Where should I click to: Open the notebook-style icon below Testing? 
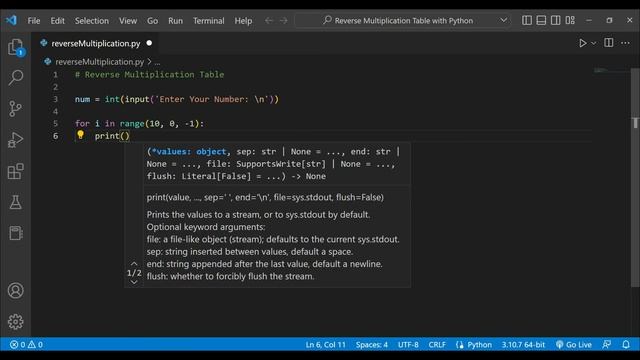pos(16,233)
